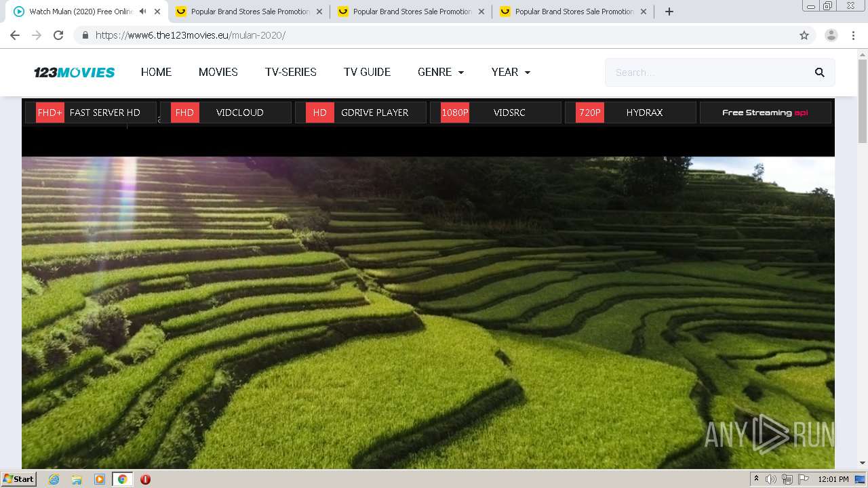Click the Chrome taskbar icon
The width and height of the screenshot is (868, 488).
pos(122,479)
